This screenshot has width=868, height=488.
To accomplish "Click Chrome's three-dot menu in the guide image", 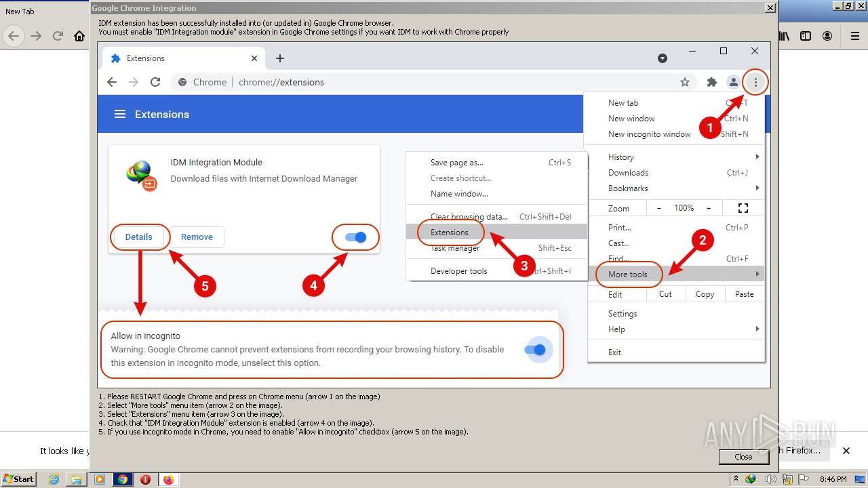I will pos(755,82).
